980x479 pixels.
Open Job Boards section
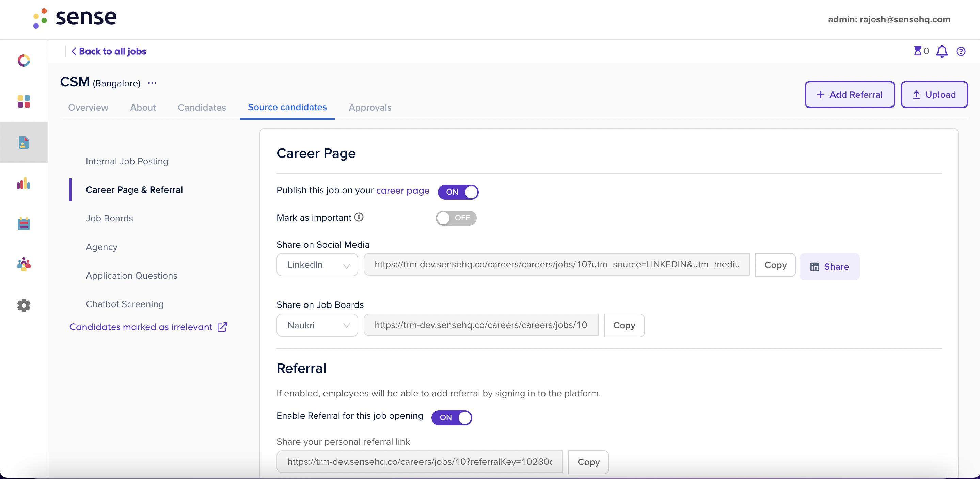(x=110, y=218)
